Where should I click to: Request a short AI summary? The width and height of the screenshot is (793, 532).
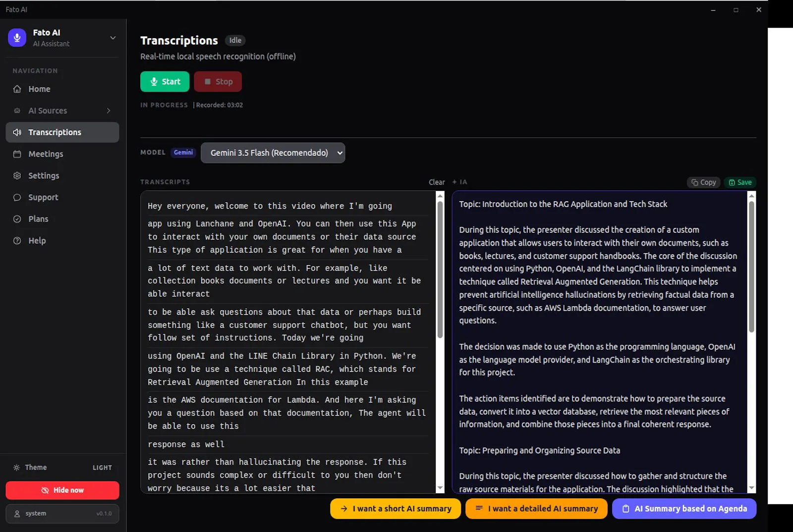pos(396,509)
